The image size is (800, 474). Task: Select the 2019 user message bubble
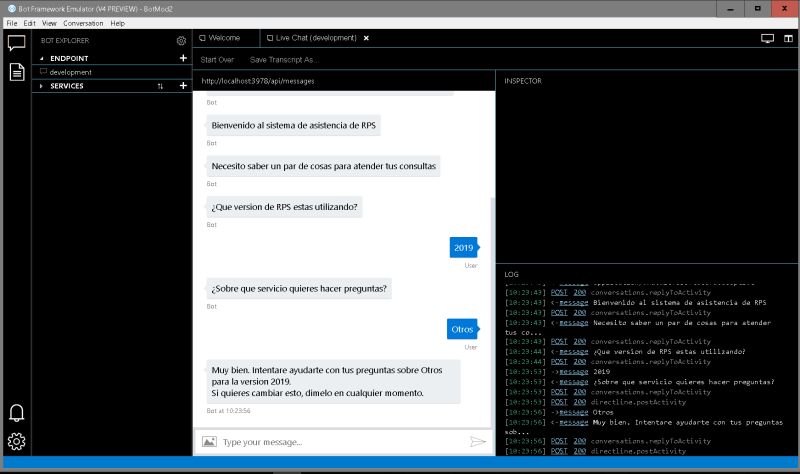click(463, 247)
